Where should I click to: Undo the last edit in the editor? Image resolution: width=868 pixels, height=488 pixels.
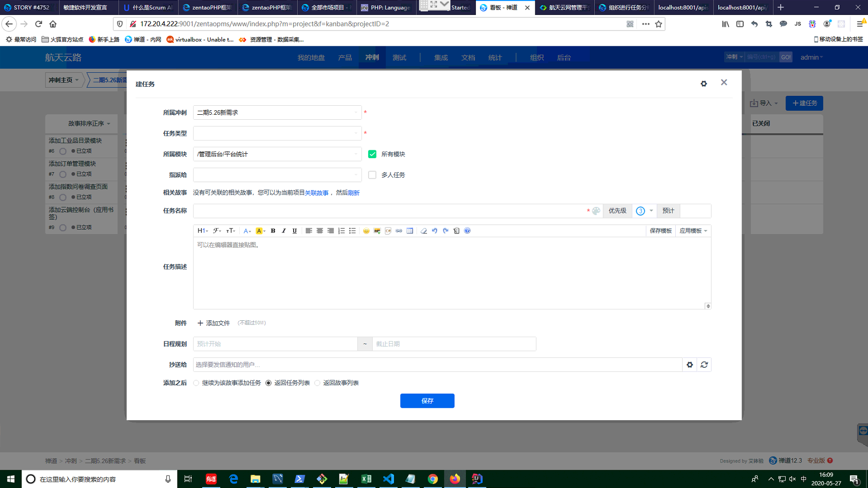pos(434,231)
